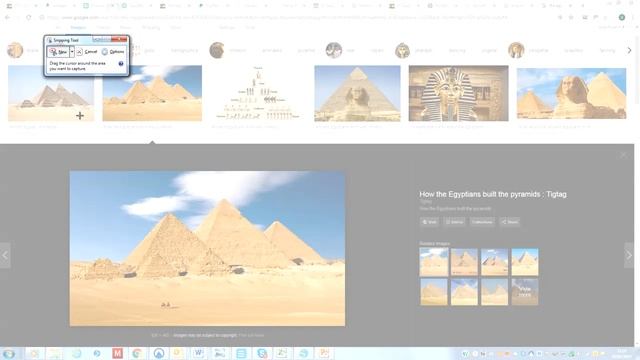640x360 pixels.
Task: Select the Tutankhamun mask image result
Action: (458, 93)
